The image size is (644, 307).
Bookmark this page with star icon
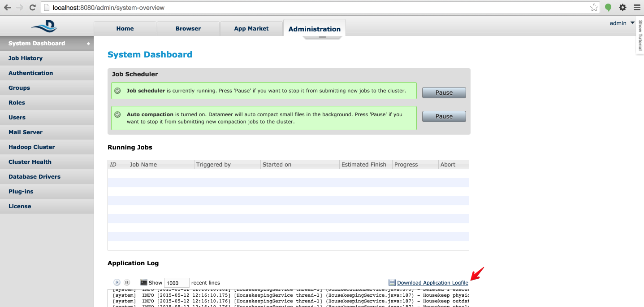(x=594, y=8)
